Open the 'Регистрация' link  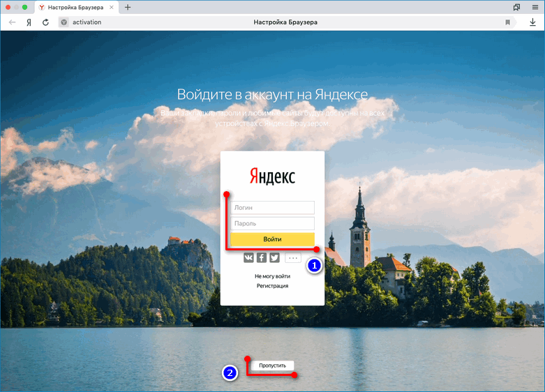point(272,286)
